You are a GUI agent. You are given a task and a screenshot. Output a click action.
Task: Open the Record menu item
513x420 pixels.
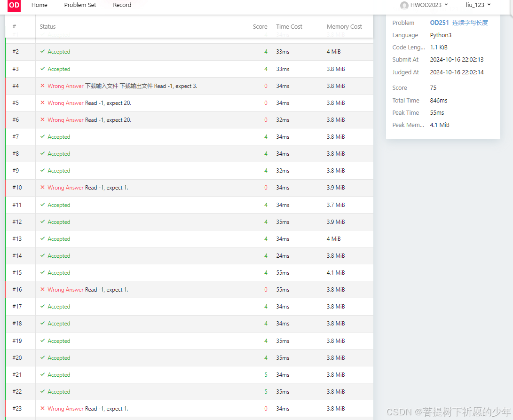pyautogui.click(x=122, y=5)
